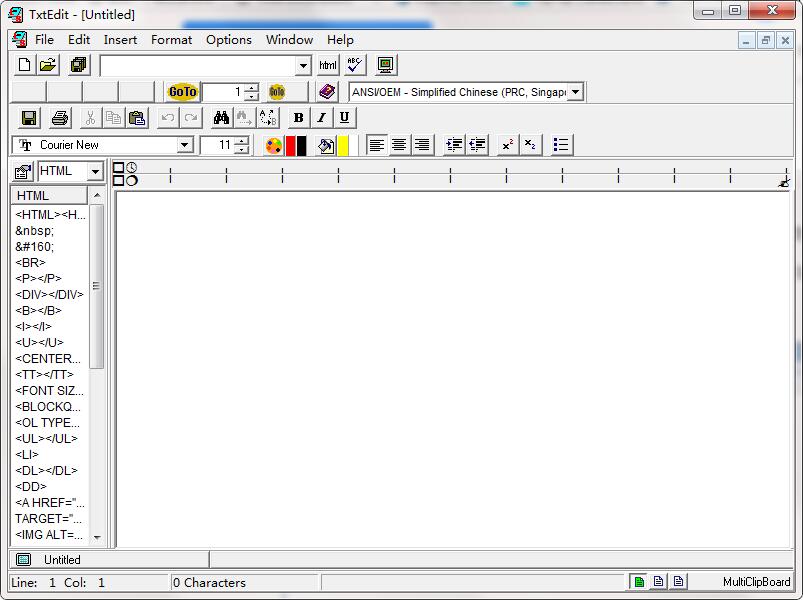This screenshot has width=803, height=600.
Task: Click the small yellow GoTo icon
Action: click(x=277, y=92)
